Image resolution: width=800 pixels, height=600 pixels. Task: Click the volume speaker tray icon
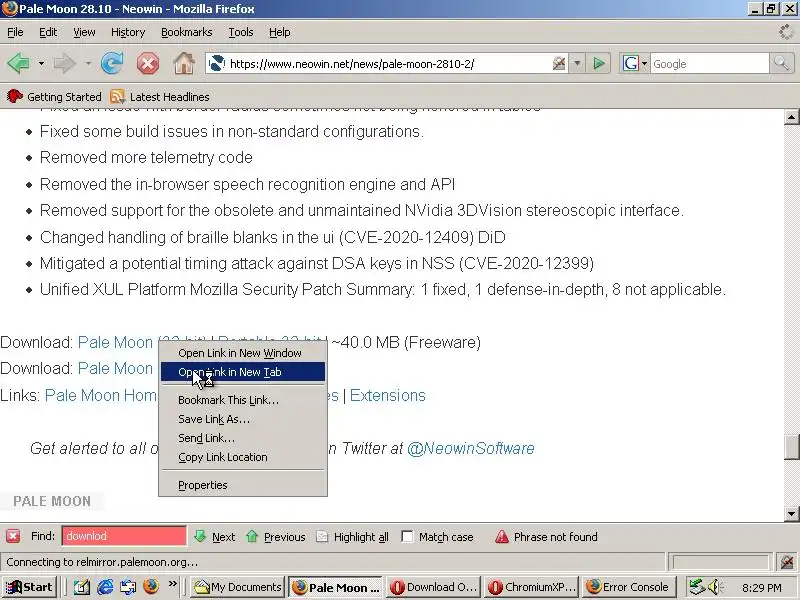tap(714, 587)
